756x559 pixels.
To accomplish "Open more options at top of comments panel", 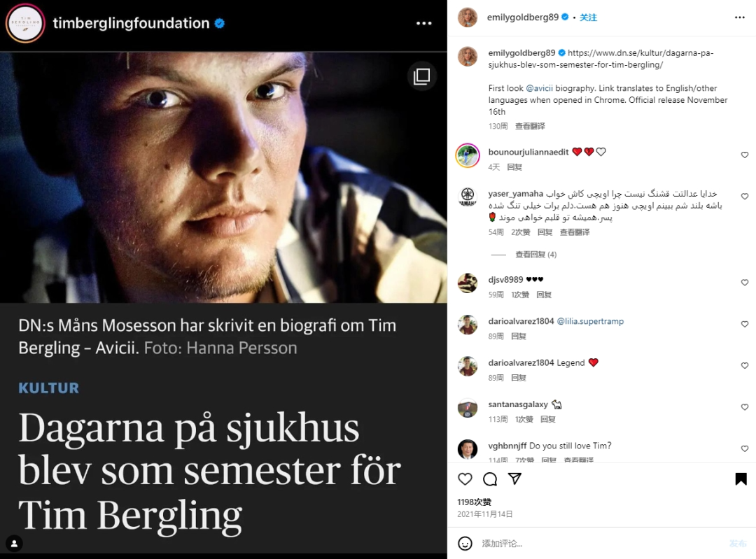I will [740, 17].
